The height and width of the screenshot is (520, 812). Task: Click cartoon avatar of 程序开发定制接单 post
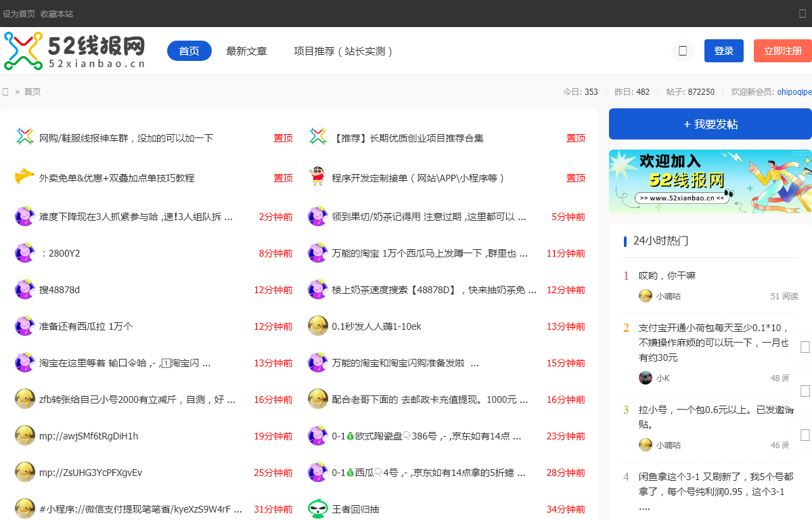[x=318, y=177]
